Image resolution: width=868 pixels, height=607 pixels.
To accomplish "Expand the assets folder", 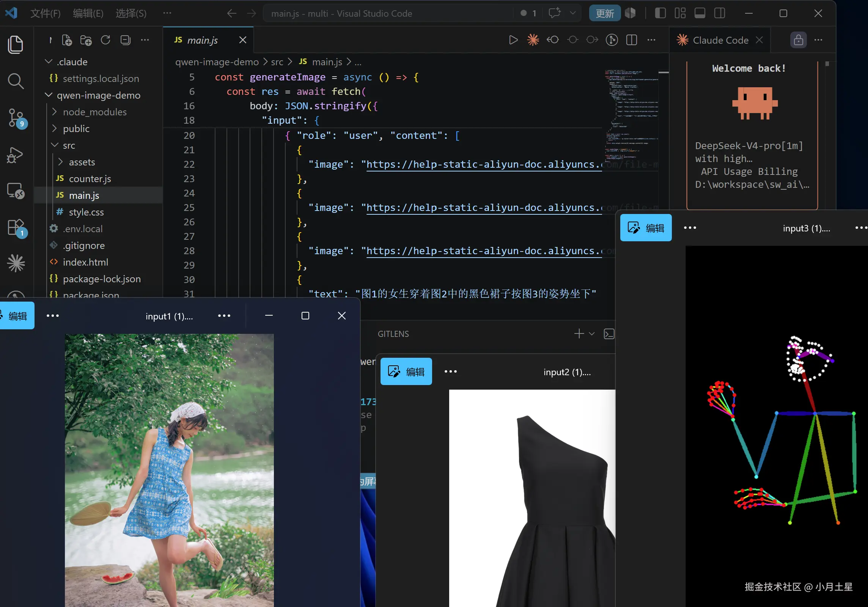I will 61,162.
